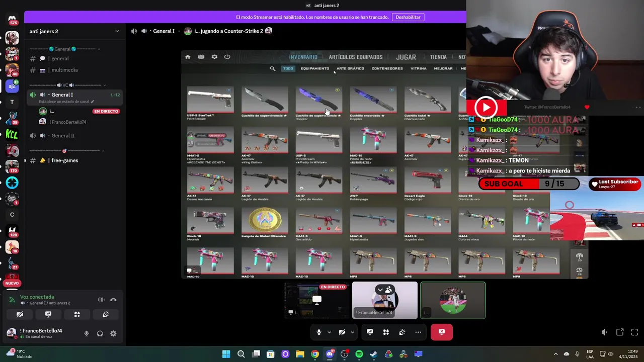Click the stream volume speaker icon
The image size is (644, 362).
tap(604, 332)
